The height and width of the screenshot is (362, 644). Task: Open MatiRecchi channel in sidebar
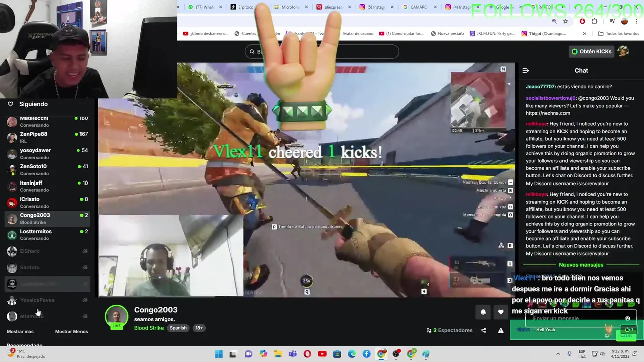point(47,121)
